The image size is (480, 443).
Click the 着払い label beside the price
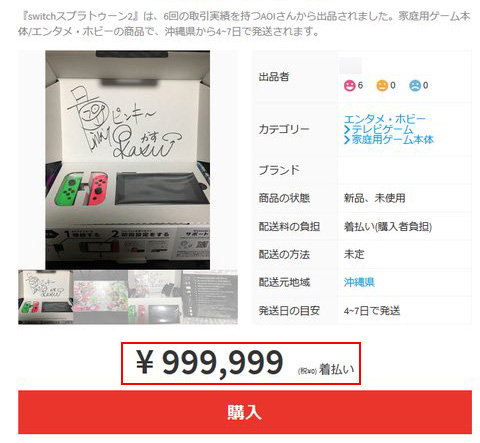click(x=336, y=369)
